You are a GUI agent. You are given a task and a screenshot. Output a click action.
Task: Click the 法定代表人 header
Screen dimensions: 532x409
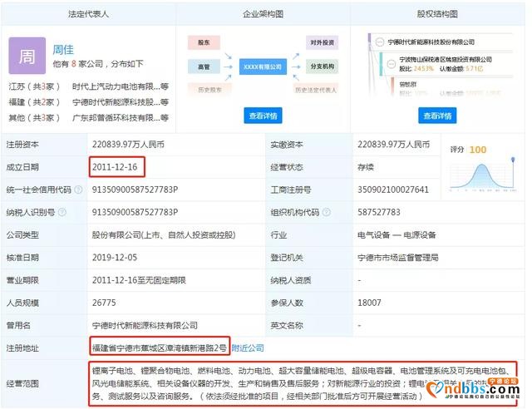click(88, 14)
